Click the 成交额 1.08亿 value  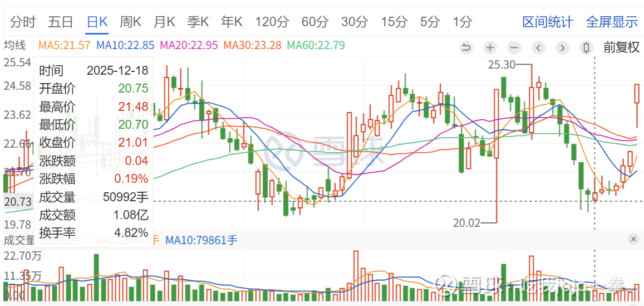[132, 215]
